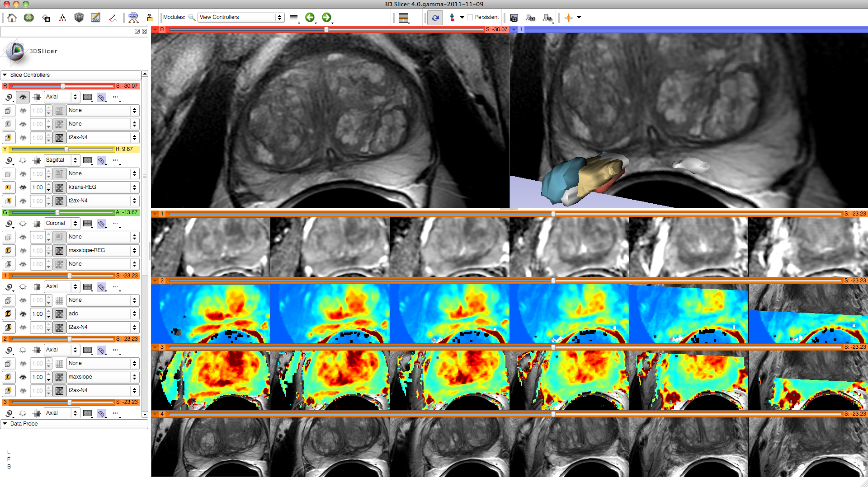Screen dimensions: 868x487
Task: Open the maxslope-REG volume selector dropdown
Action: click(x=103, y=250)
